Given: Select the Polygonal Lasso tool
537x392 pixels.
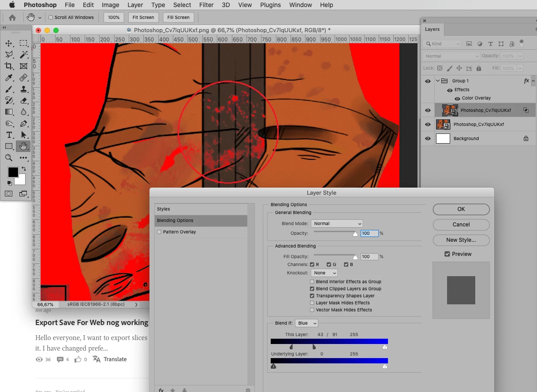Looking at the screenshot, I should [9, 55].
